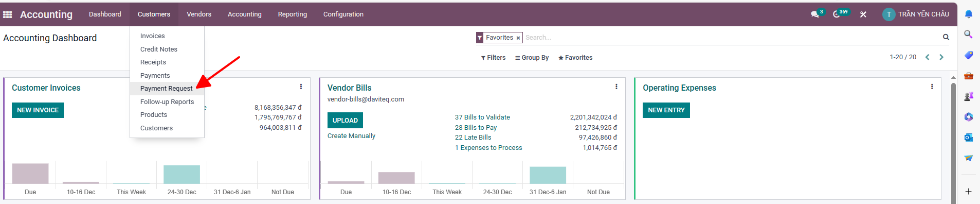Open the 37 Bills to Validate link

[x=482, y=117]
